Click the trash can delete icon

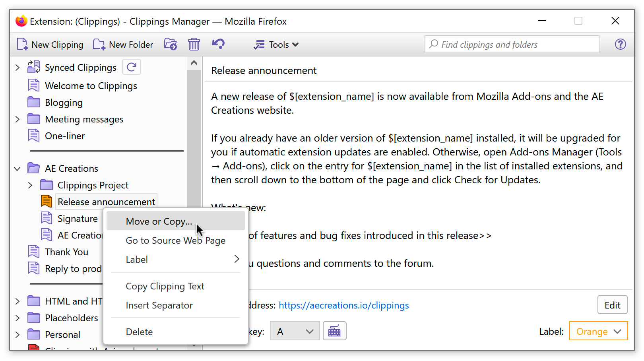coord(194,45)
